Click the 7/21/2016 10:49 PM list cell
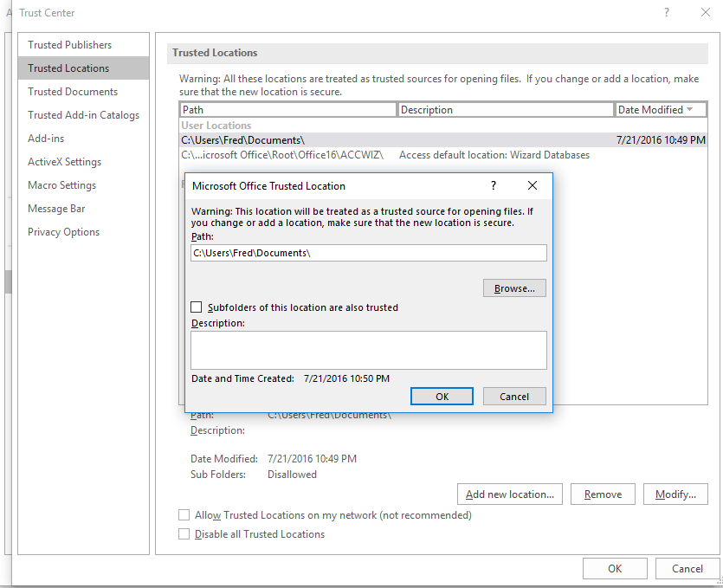Screen dimensions: 723x588 click(661, 140)
